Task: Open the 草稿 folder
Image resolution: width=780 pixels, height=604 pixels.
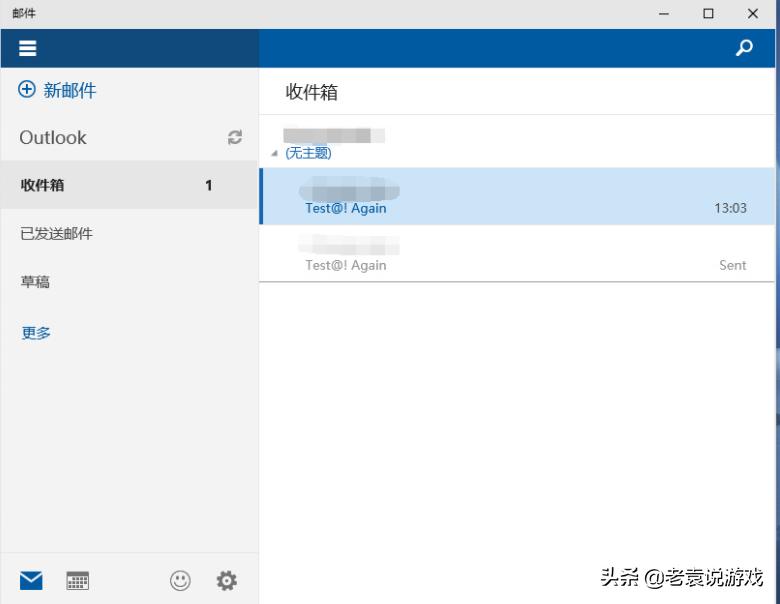Action: click(129, 282)
